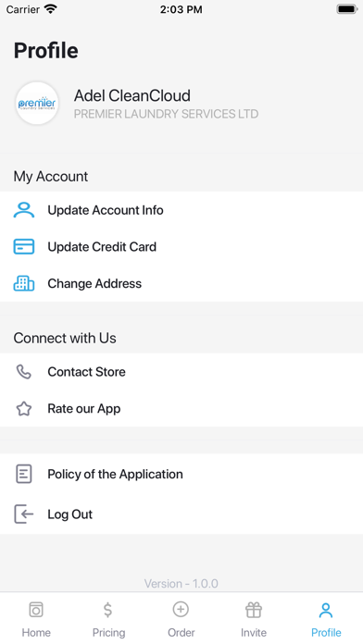363x644 pixels.
Task: Tap the document icon for Policy
Action: coord(24,474)
